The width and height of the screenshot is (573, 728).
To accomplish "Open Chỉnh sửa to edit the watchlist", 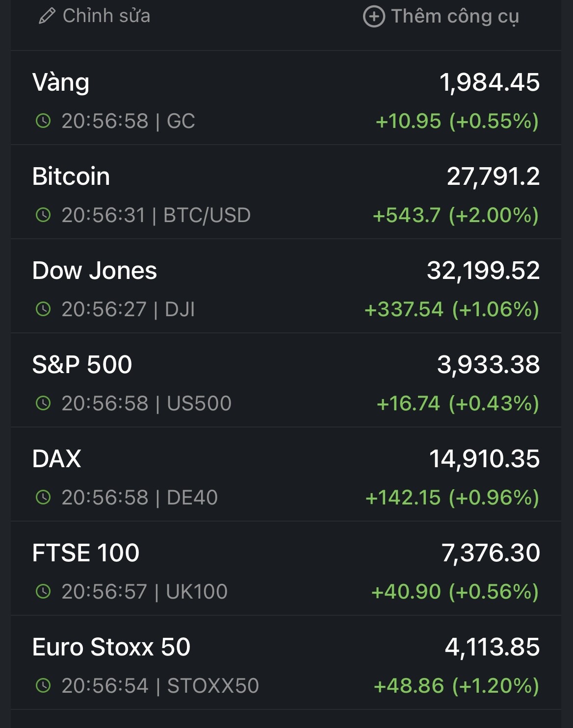I will pyautogui.click(x=106, y=16).
